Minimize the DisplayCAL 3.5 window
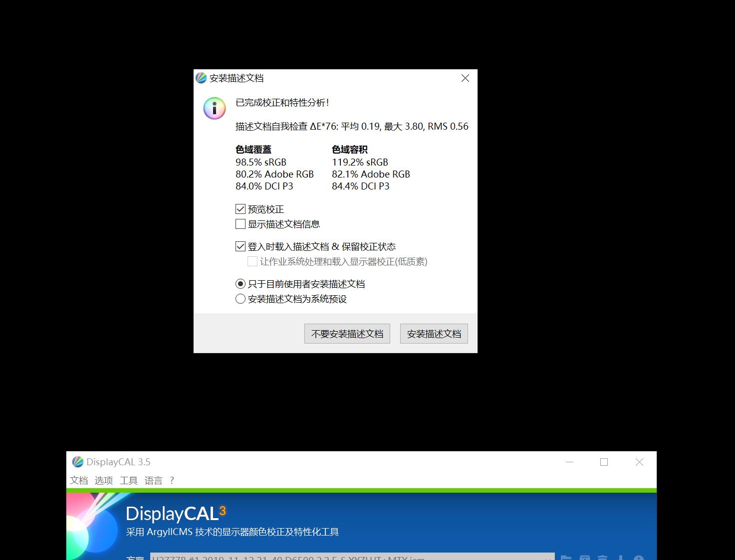 click(x=569, y=462)
